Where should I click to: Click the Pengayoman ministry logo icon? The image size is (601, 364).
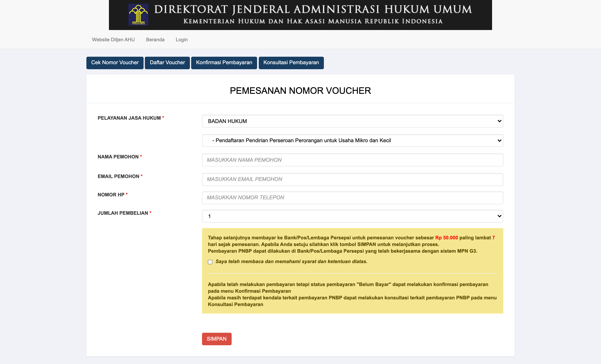point(138,15)
